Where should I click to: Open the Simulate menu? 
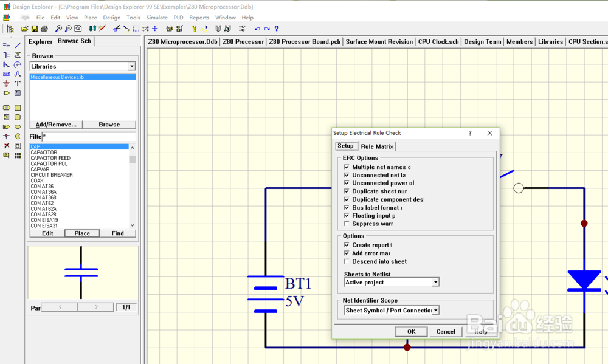157,18
